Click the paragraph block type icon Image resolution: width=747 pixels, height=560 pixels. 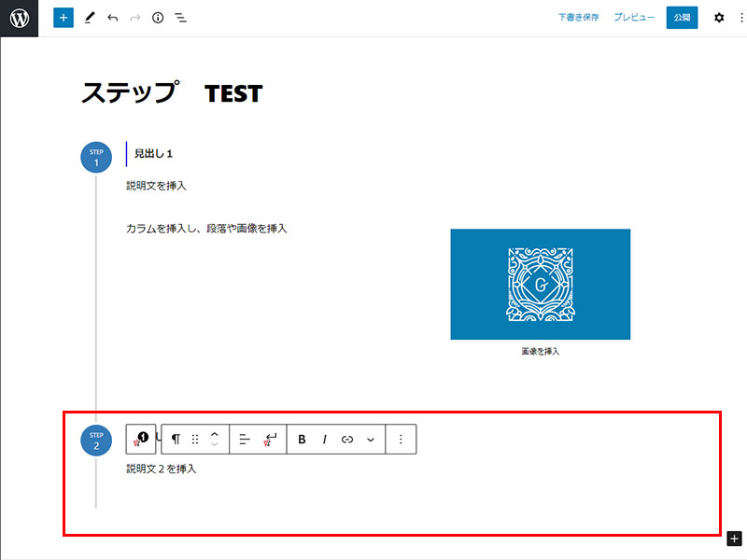(176, 439)
